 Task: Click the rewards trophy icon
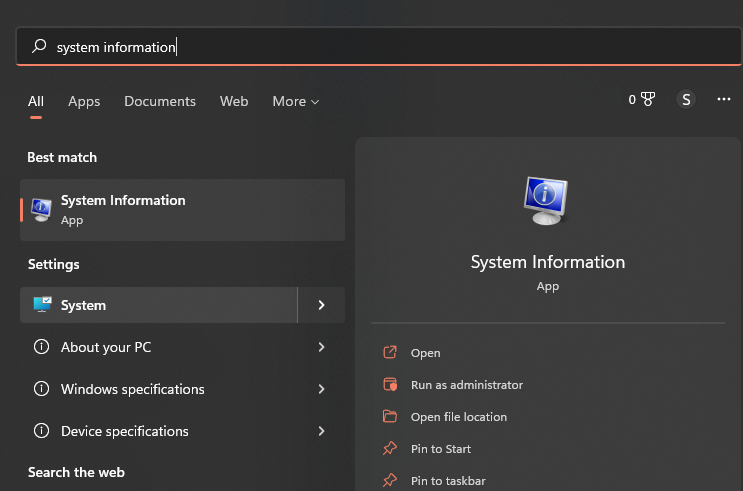coord(647,100)
